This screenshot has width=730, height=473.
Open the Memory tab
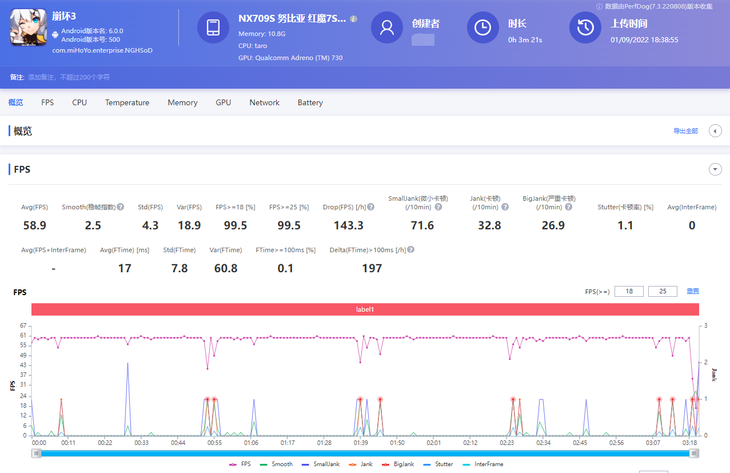(x=182, y=102)
